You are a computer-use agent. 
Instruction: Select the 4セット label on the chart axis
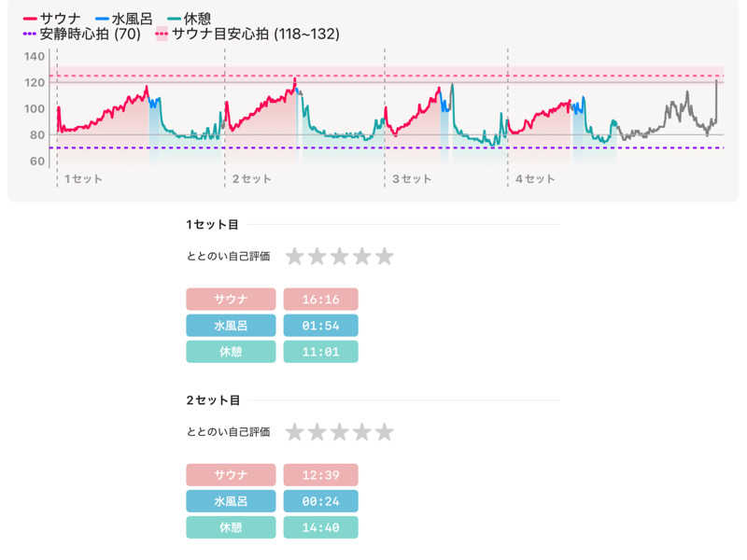coord(535,178)
